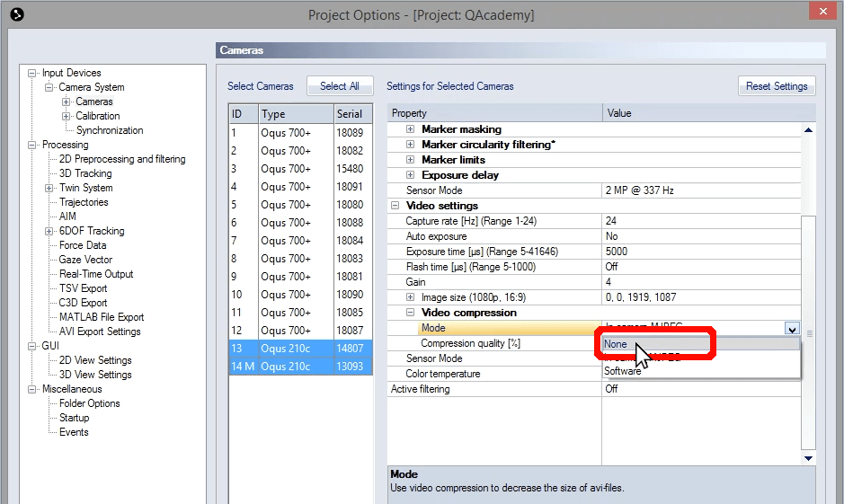Click property grid scrollbar down arrow
Viewport: 844px width, 504px height.
coord(808,458)
